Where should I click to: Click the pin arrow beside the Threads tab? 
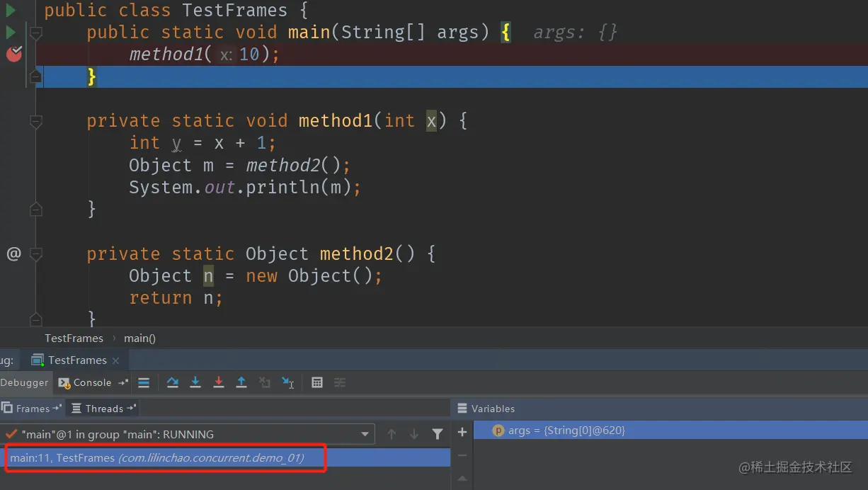click(x=130, y=409)
